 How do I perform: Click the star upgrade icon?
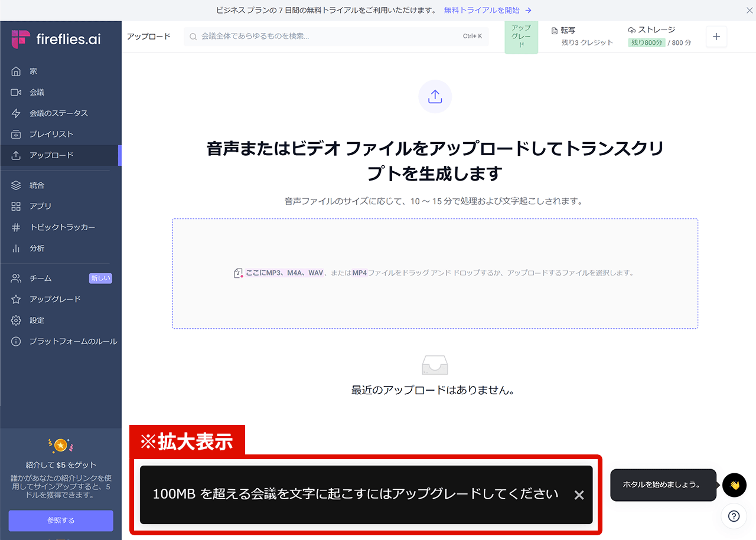16,299
